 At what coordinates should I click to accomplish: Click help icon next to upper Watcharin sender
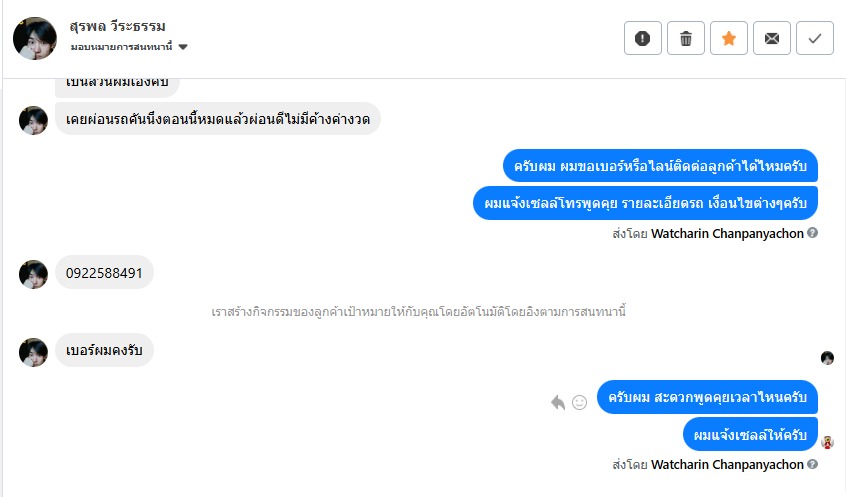coord(813,233)
